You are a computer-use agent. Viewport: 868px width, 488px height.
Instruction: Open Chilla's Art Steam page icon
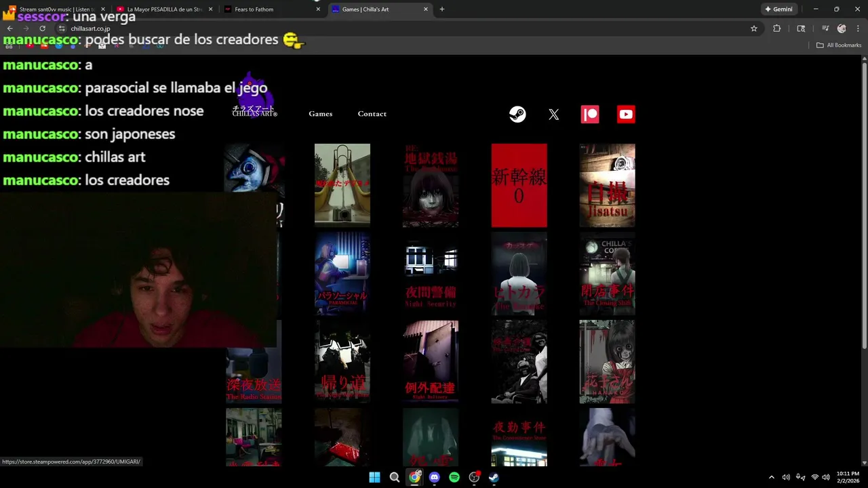click(x=517, y=115)
